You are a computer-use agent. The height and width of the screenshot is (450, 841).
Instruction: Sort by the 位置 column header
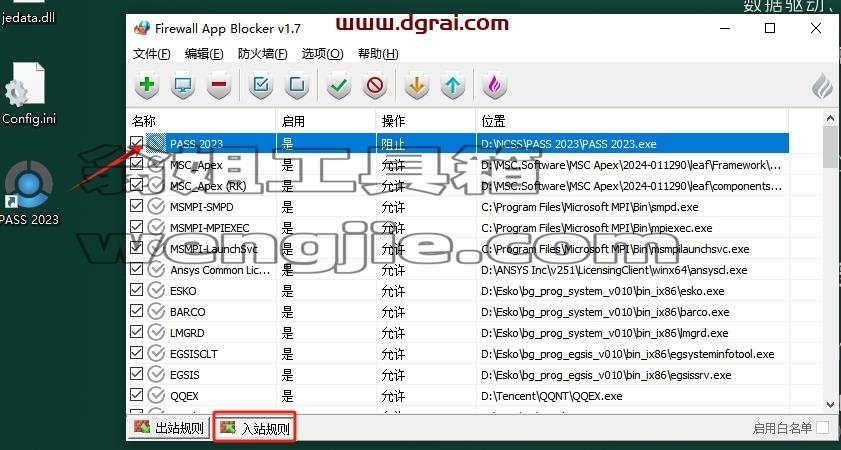(632, 121)
